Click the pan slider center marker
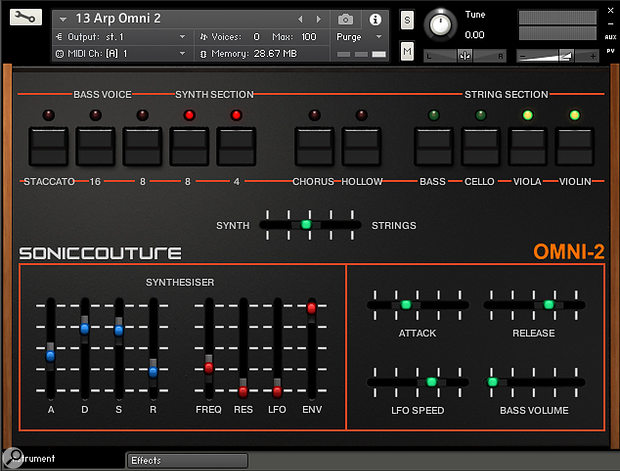Screen dimensions: 620x471 pyautogui.click(x=465, y=56)
